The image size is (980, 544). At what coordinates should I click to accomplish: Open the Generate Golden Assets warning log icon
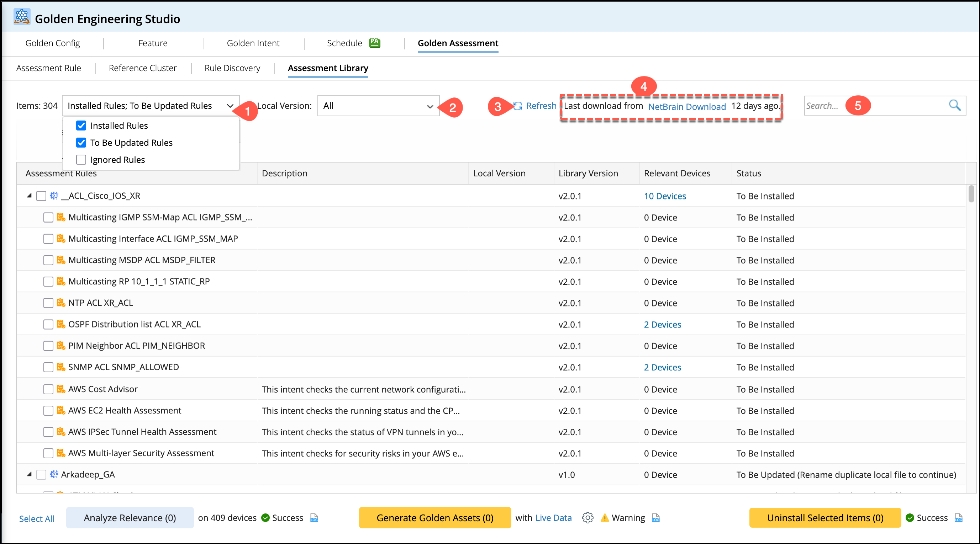[656, 518]
